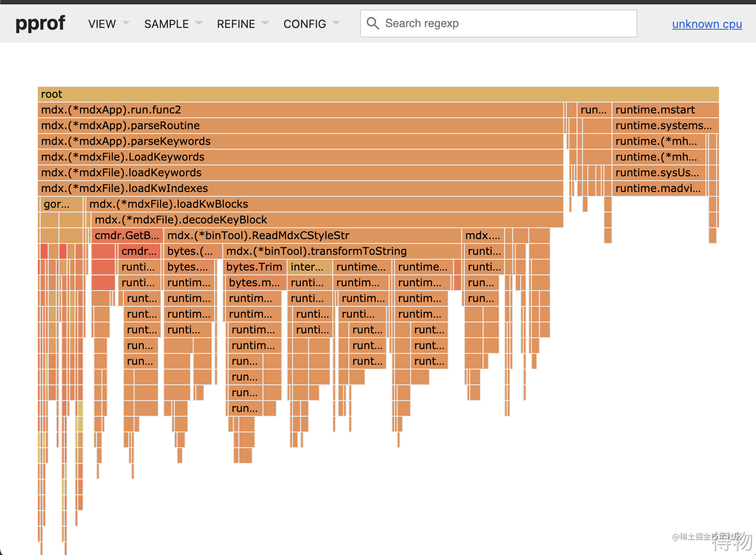This screenshot has width=756, height=555.
Task: Focus the Search regexp field
Action: click(x=498, y=24)
